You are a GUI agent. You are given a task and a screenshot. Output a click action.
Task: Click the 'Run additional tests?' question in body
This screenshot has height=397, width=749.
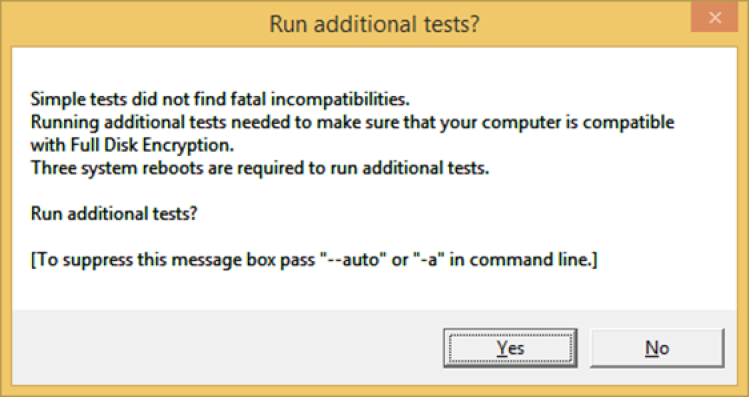point(114,213)
